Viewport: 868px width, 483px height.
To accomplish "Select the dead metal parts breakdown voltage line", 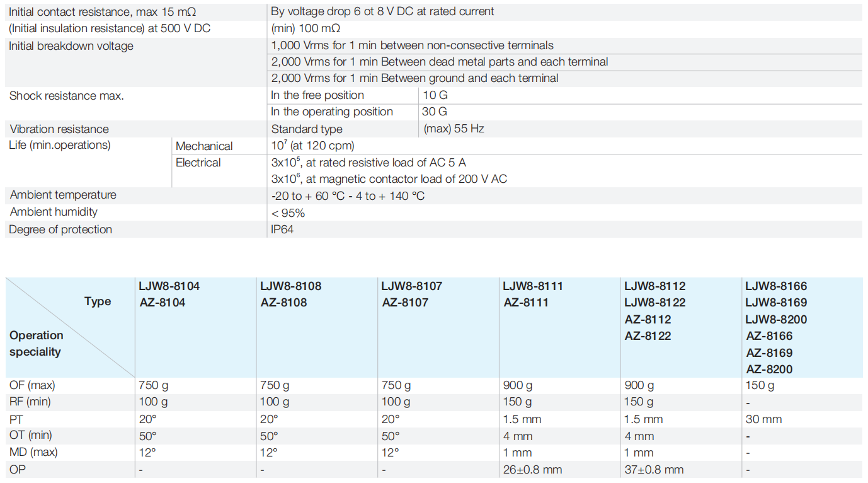I will pos(439,62).
